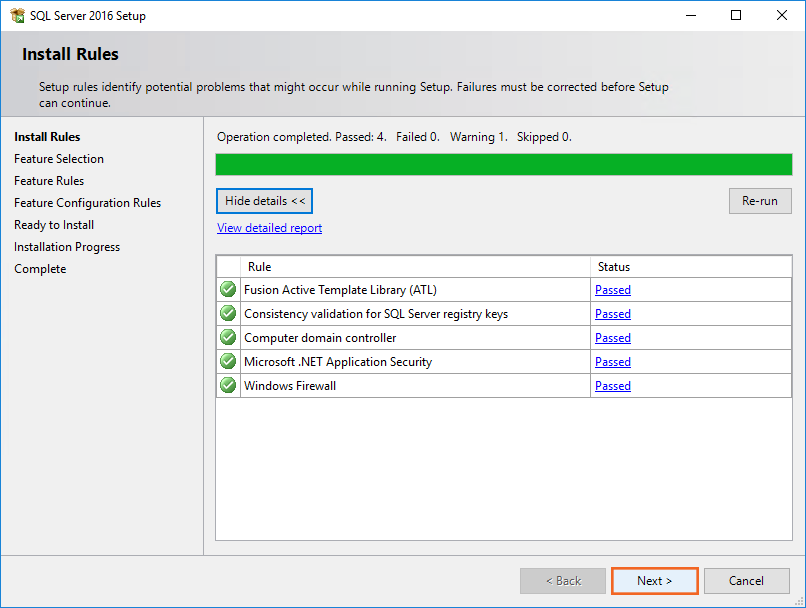The image size is (806, 608).
Task: Open Passed status for Fusion Active Template Library
Action: [612, 290]
